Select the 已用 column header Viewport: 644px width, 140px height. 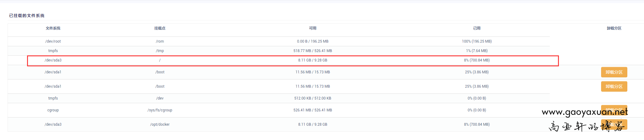477,28
